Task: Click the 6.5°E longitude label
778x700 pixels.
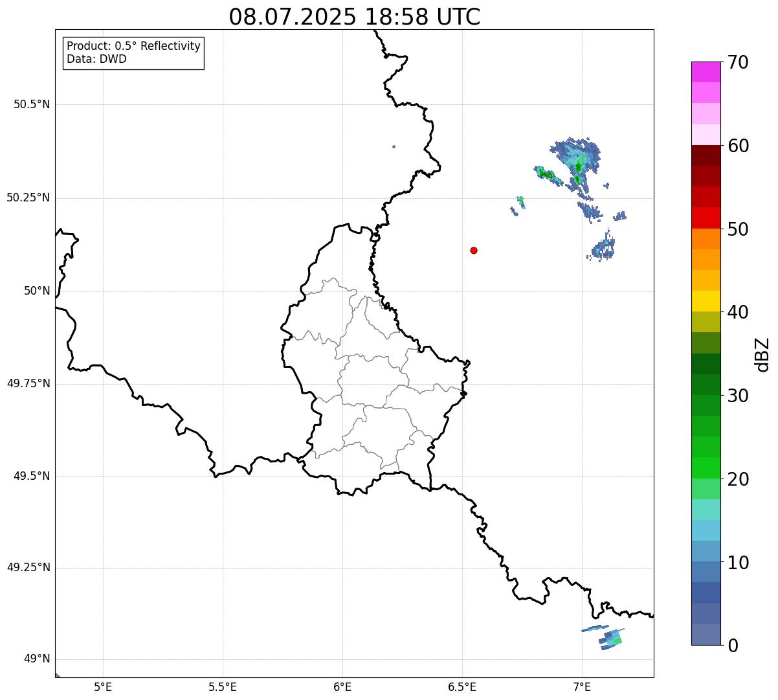Action: click(x=462, y=687)
